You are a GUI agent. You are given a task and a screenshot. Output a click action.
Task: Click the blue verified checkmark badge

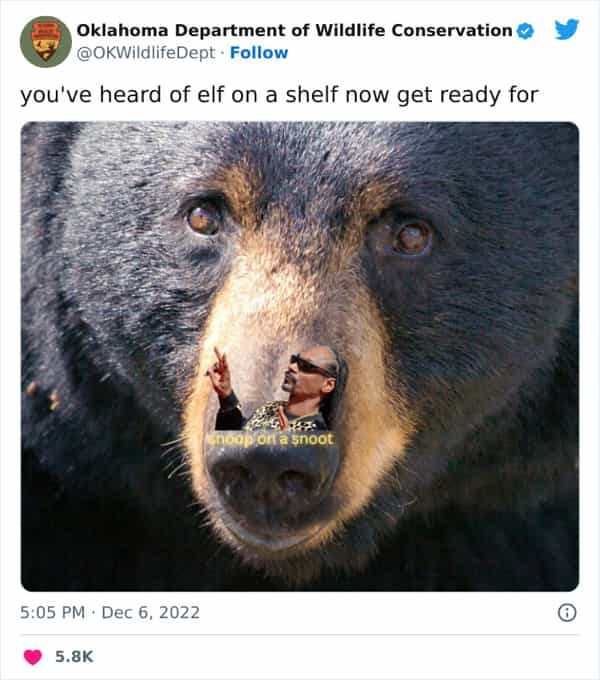[x=525, y=31]
